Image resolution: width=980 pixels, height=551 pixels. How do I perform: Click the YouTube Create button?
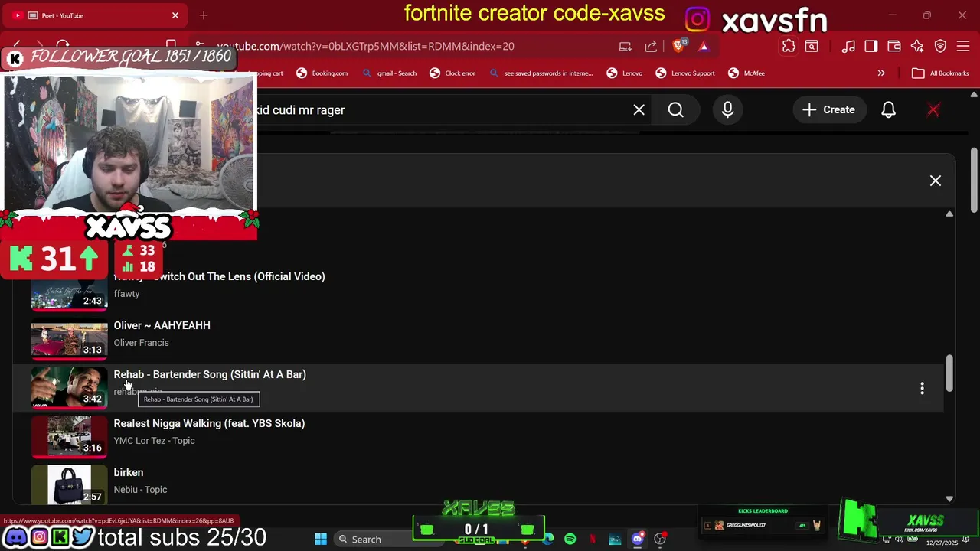(x=828, y=110)
